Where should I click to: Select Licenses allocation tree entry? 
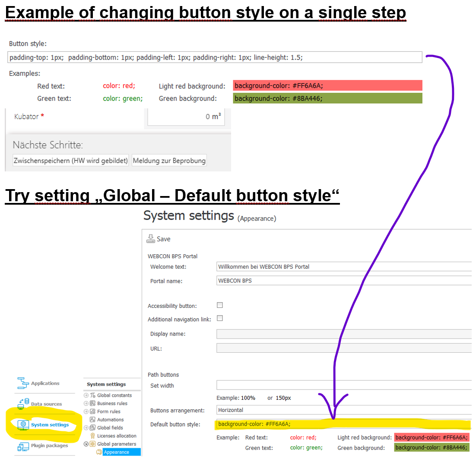click(117, 436)
